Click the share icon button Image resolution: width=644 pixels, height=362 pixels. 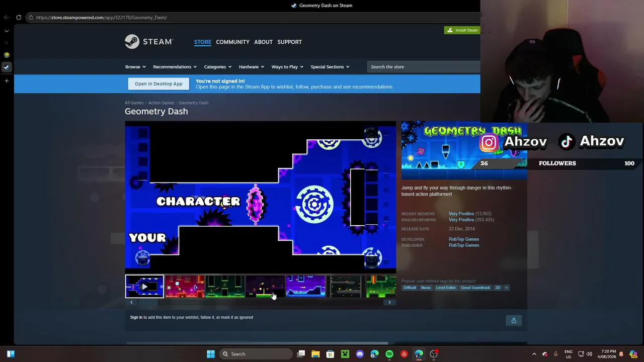coord(514,321)
